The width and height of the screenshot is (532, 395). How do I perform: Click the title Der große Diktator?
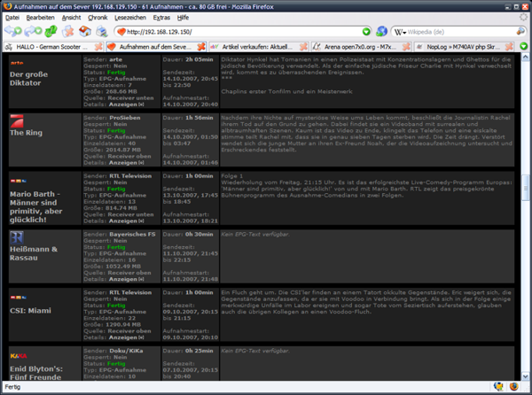tap(29, 79)
